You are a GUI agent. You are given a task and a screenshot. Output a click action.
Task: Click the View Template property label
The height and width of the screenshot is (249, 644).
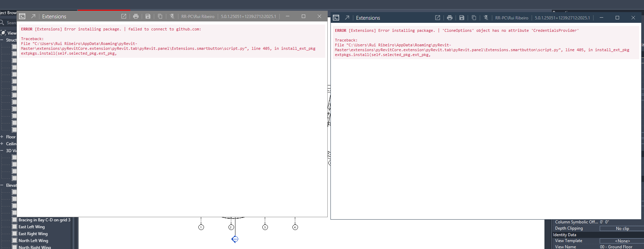568,241
